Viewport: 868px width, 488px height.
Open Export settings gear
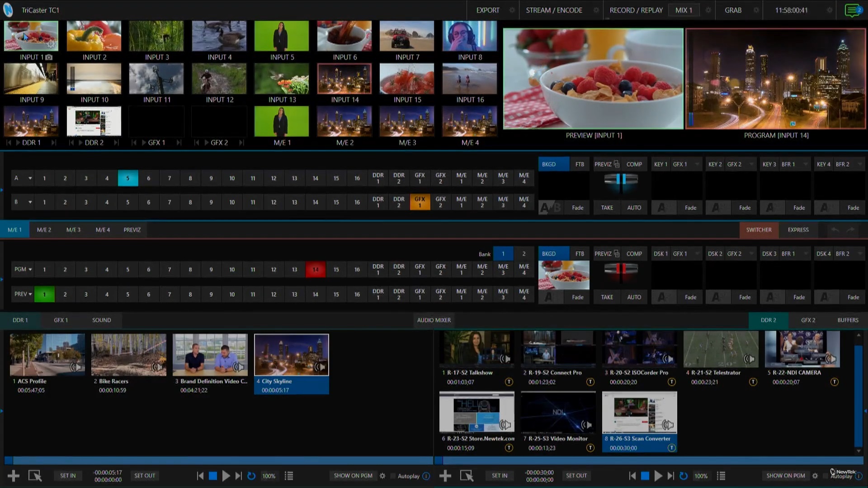click(512, 10)
